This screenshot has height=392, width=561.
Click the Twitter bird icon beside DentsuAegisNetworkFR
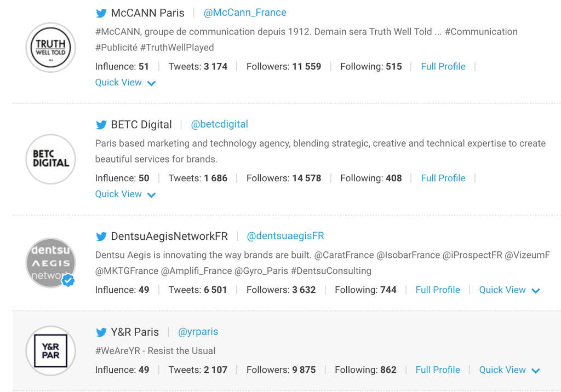[101, 237]
